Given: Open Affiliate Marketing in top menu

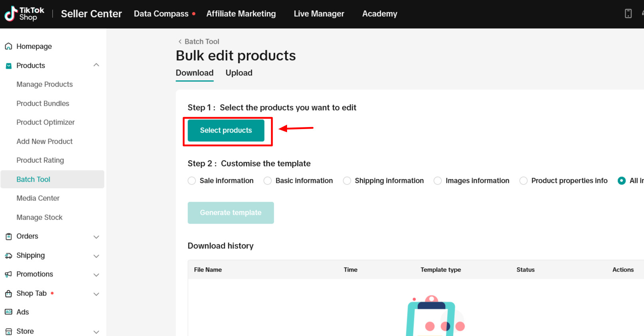Looking at the screenshot, I should point(241,14).
